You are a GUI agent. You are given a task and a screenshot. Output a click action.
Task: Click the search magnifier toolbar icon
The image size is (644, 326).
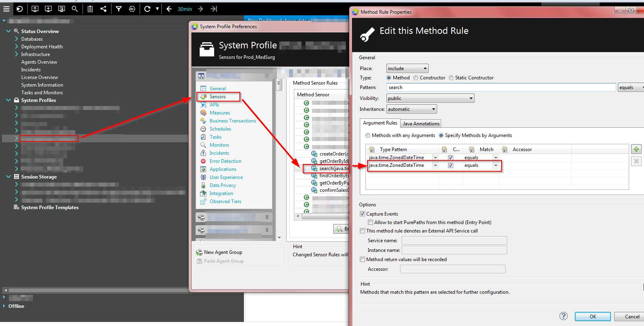coord(74,8)
